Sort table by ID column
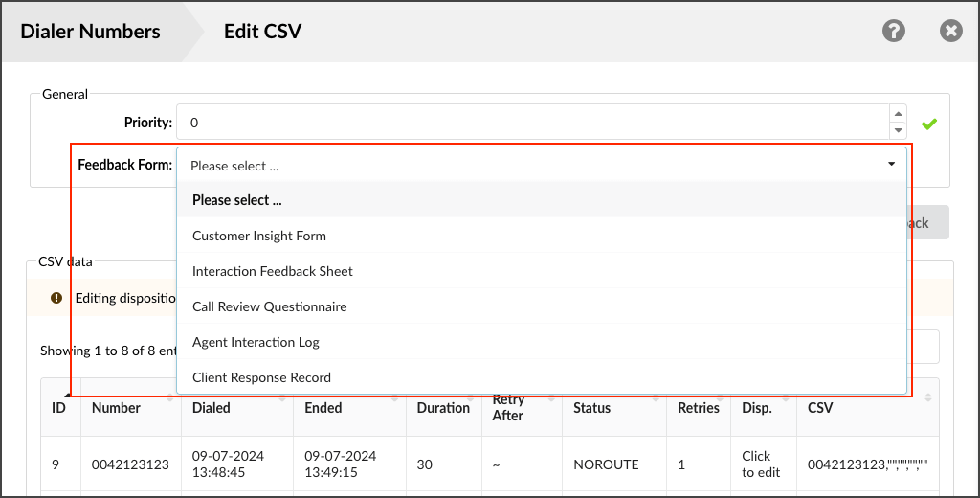 pyautogui.click(x=60, y=407)
